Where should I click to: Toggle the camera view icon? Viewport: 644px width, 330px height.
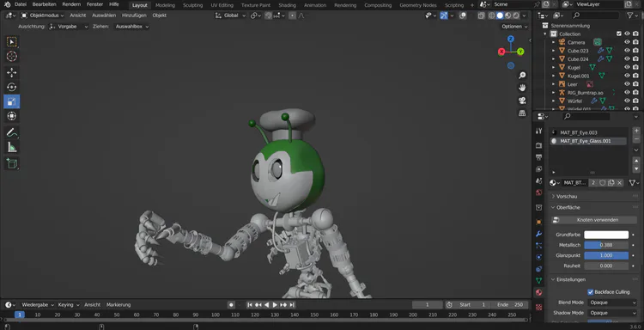point(522,101)
